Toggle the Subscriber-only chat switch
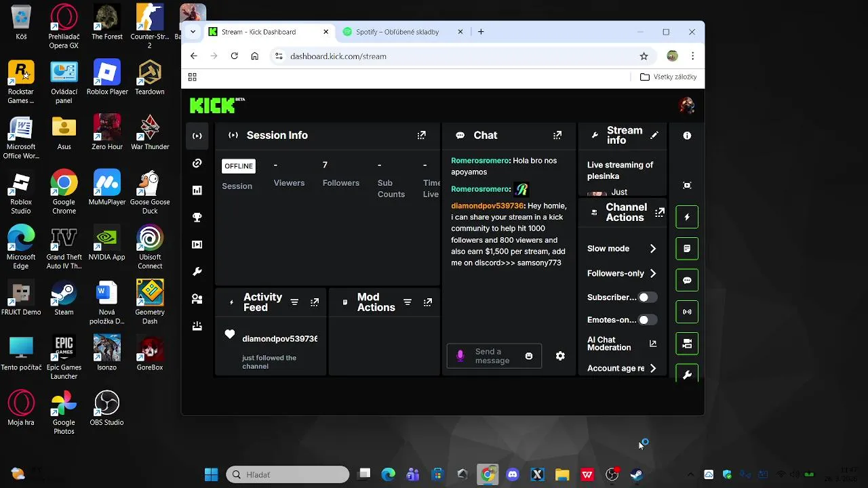The height and width of the screenshot is (488, 868). pos(648,297)
